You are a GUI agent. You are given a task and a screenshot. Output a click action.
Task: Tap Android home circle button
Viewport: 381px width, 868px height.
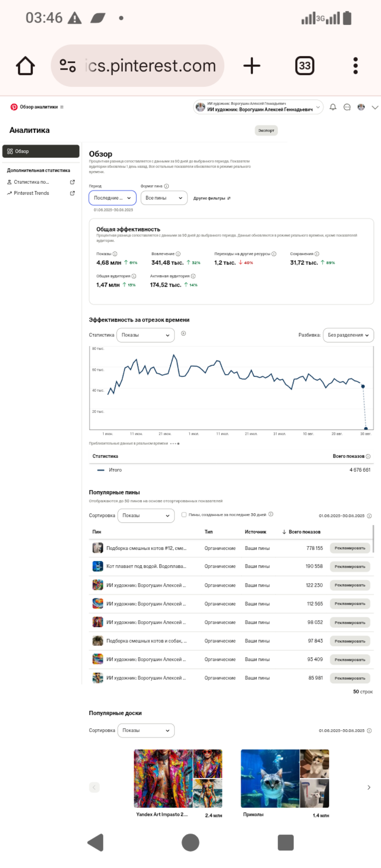(190, 842)
